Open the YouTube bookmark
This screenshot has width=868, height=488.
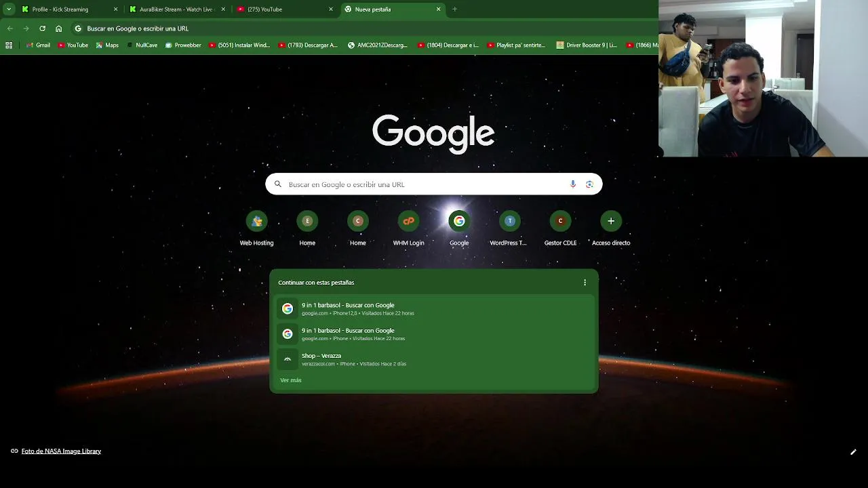73,45
